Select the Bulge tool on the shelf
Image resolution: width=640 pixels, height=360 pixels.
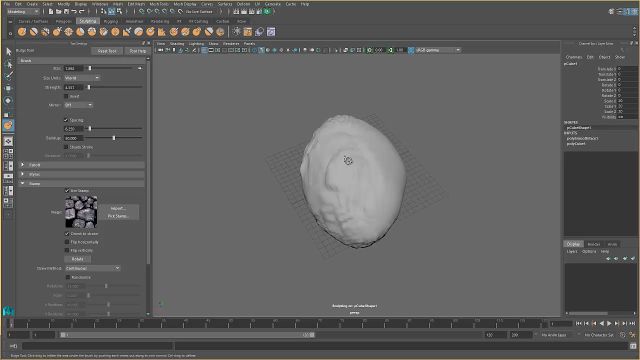click(x=197, y=32)
